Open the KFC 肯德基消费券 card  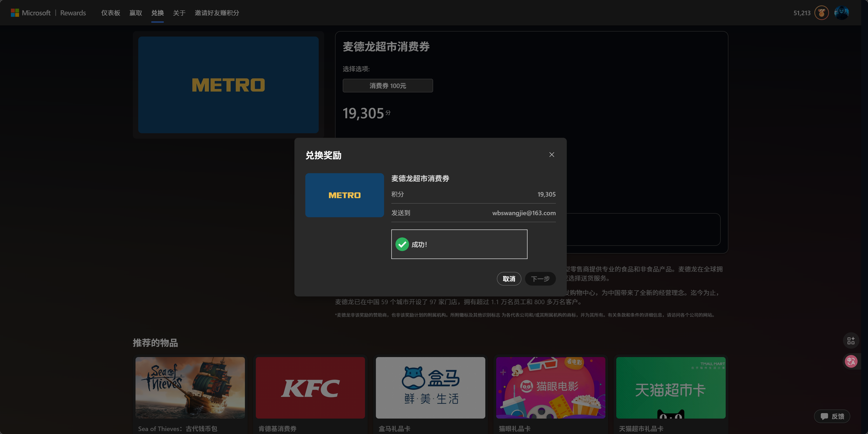pos(310,388)
